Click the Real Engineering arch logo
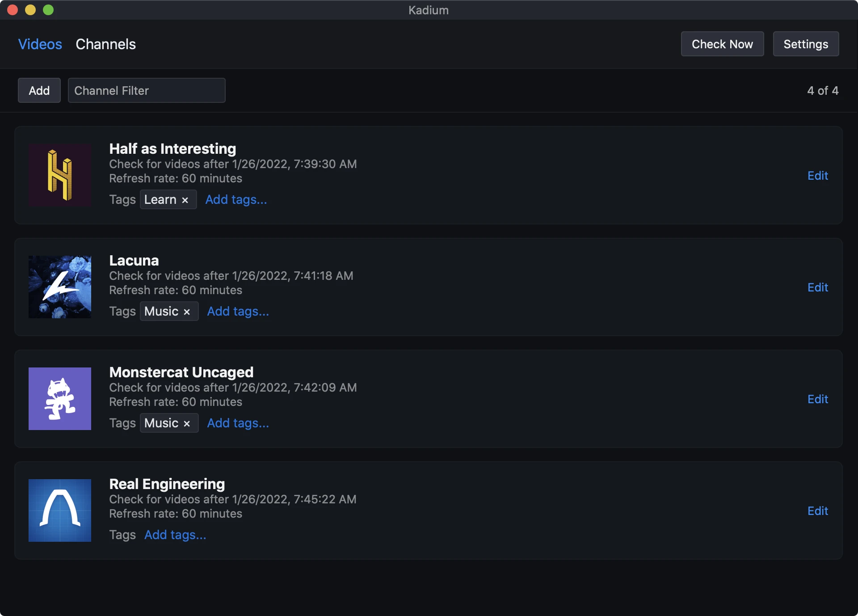 tap(59, 511)
